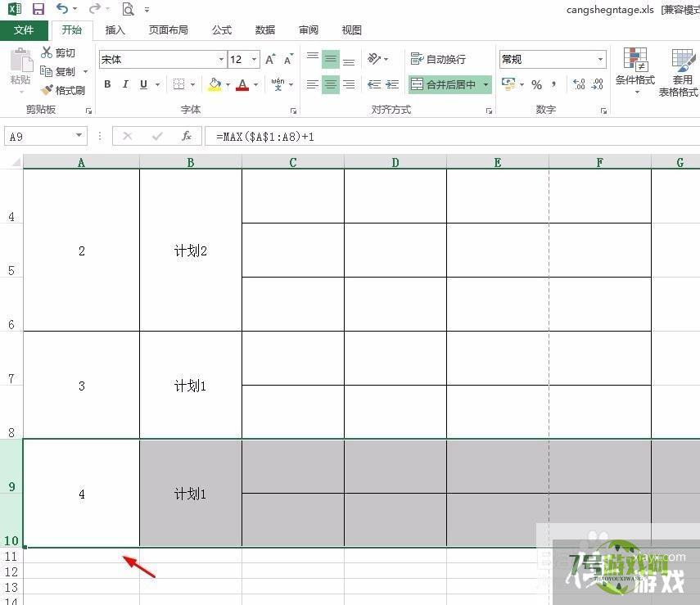This screenshot has height=605, width=700.
Task: Toggle Wrap Text (自动换行)
Action: tap(438, 60)
